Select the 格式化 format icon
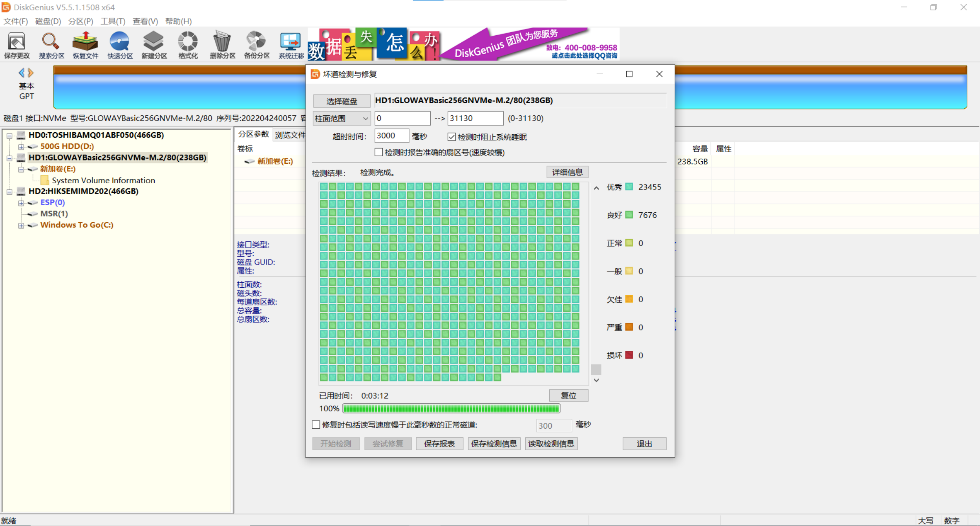This screenshot has width=980, height=526. tap(187, 44)
